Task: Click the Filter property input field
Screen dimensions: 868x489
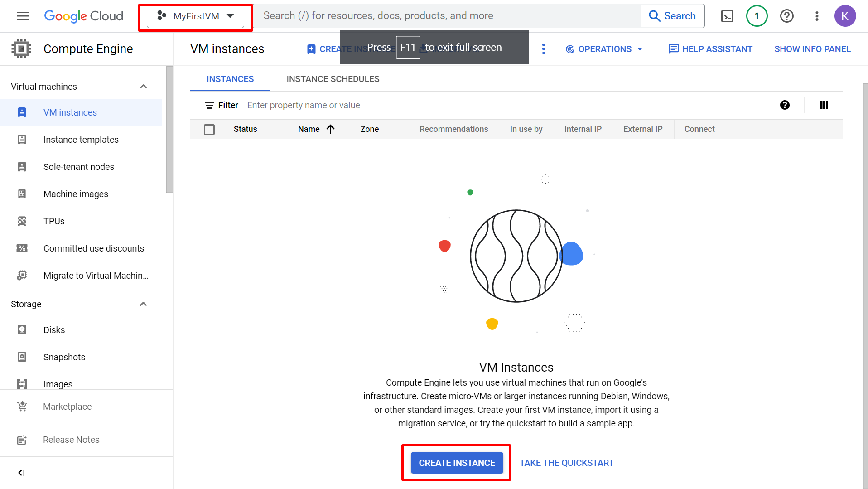Action: (507, 105)
